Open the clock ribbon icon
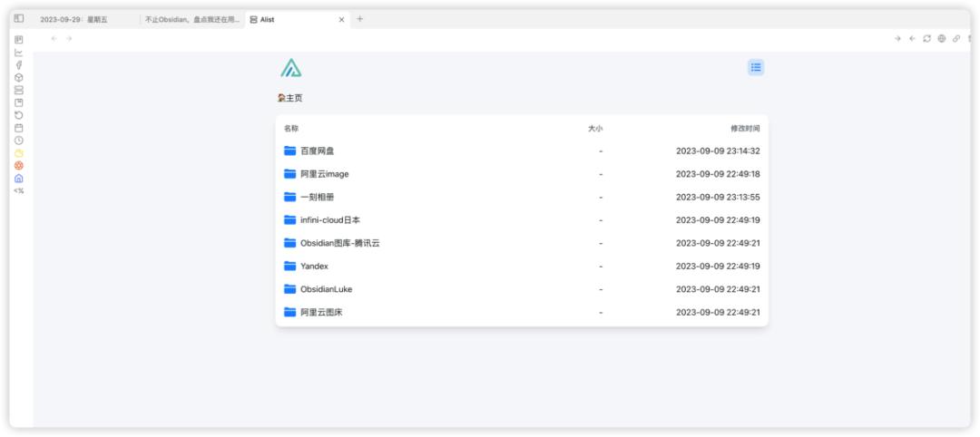980x437 pixels. coord(19,141)
